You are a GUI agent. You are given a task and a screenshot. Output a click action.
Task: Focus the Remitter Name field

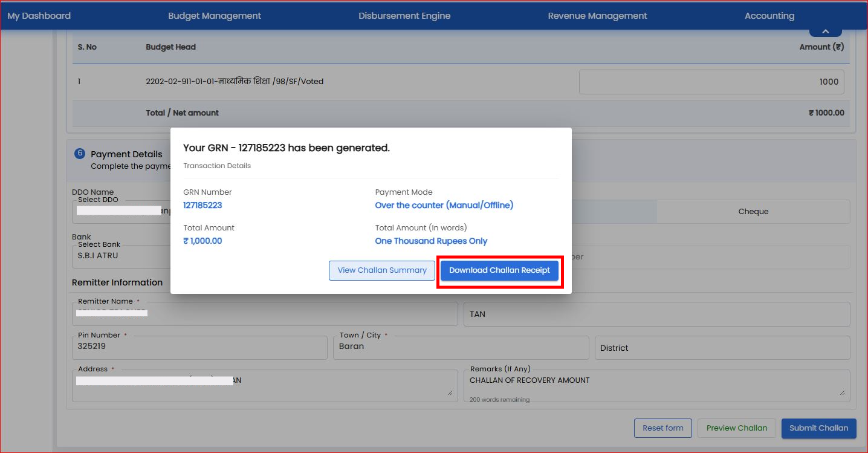[x=265, y=314]
